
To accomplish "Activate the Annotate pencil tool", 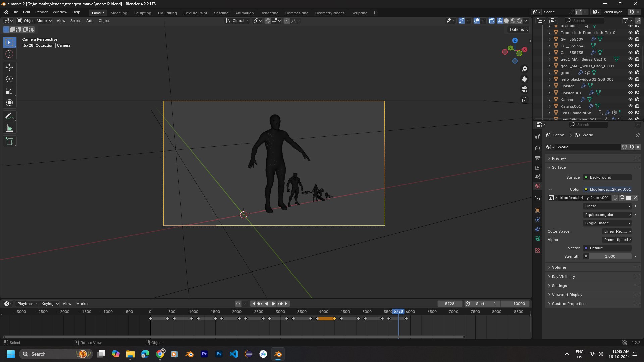I will [x=9, y=116].
